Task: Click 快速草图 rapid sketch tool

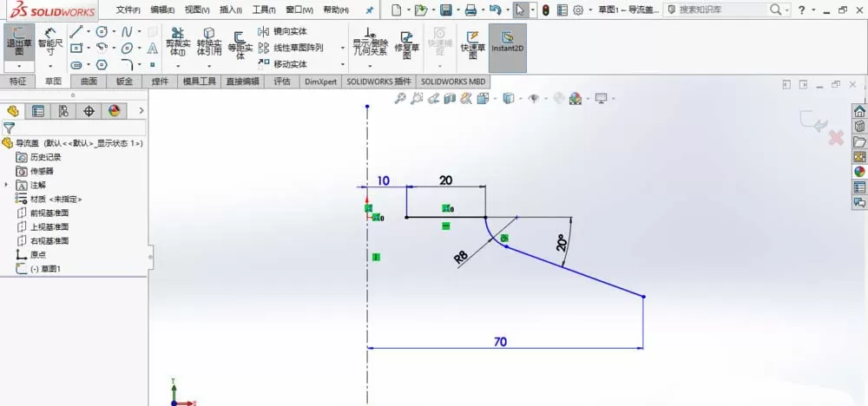Action: [x=473, y=45]
